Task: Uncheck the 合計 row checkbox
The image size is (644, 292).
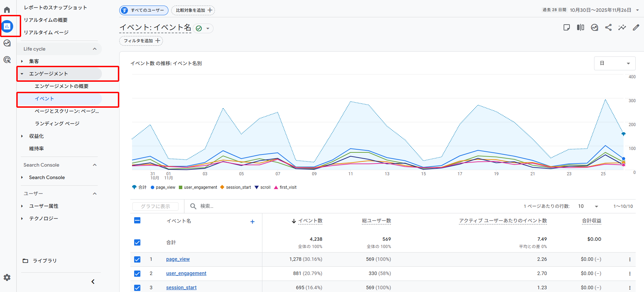Action: [x=137, y=242]
